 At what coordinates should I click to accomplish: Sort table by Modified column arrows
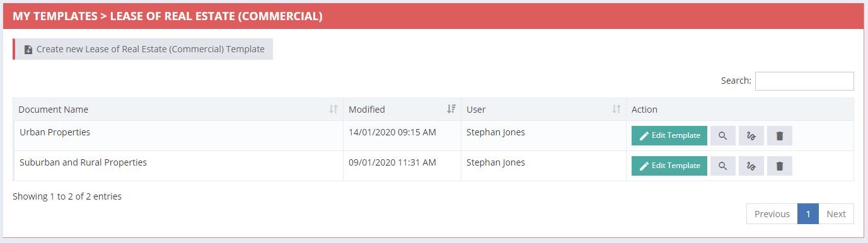pos(451,109)
